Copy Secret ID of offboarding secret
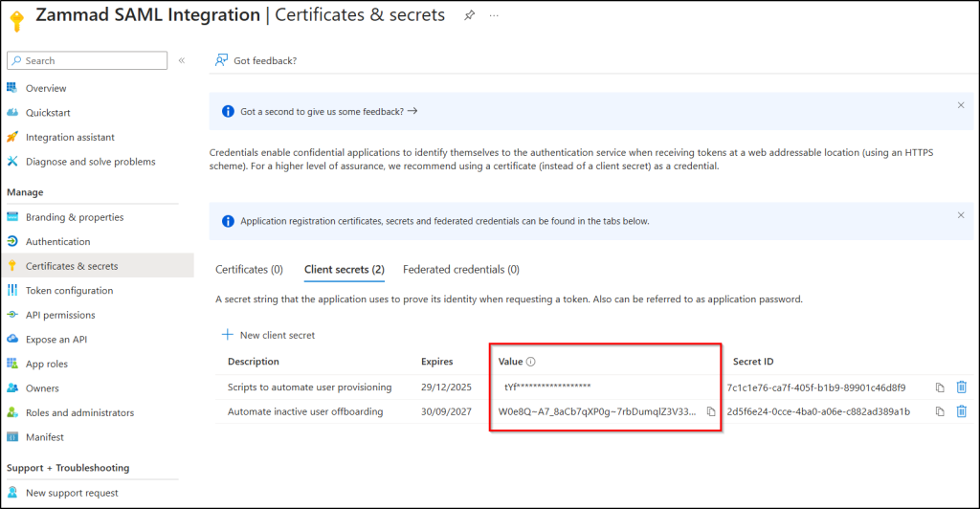This screenshot has height=509, width=980. tap(940, 411)
